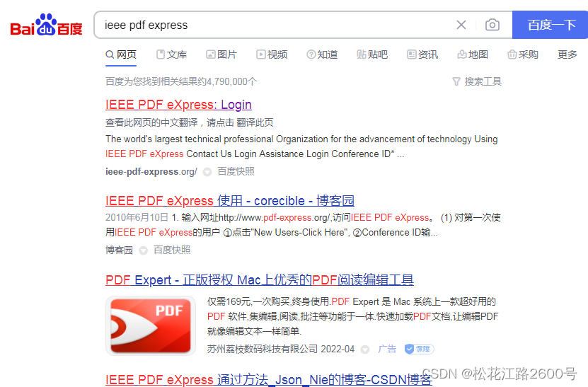Open the IEEE PDF eXpress 使用 - corecible result
Image resolution: width=588 pixels, height=387 pixels.
(230, 201)
